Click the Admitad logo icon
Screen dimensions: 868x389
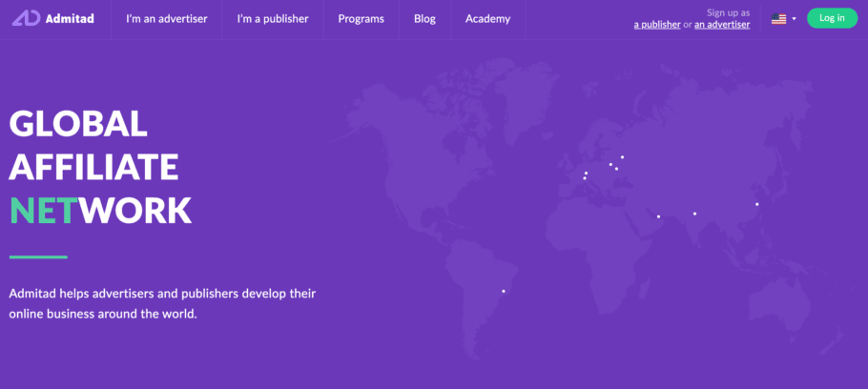click(26, 18)
